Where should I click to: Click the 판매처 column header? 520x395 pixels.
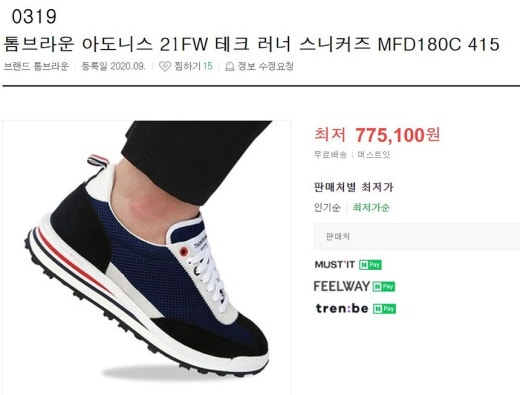338,237
